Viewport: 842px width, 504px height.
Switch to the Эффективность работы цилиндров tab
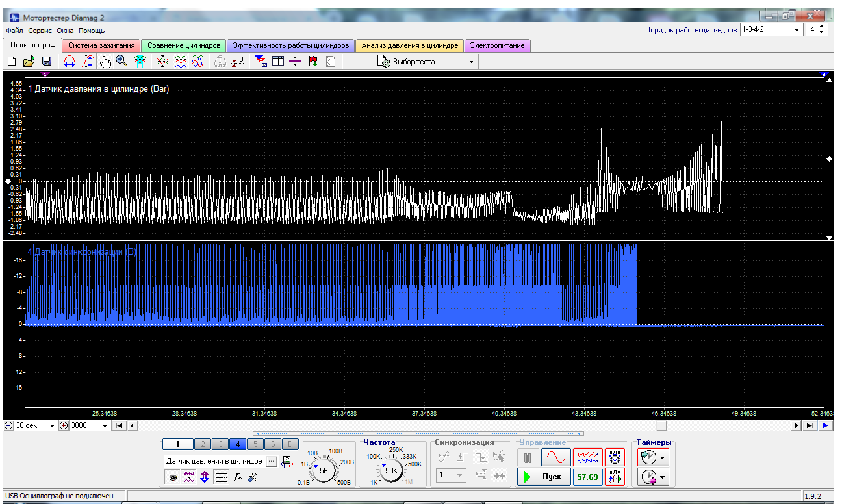pyautogui.click(x=291, y=45)
